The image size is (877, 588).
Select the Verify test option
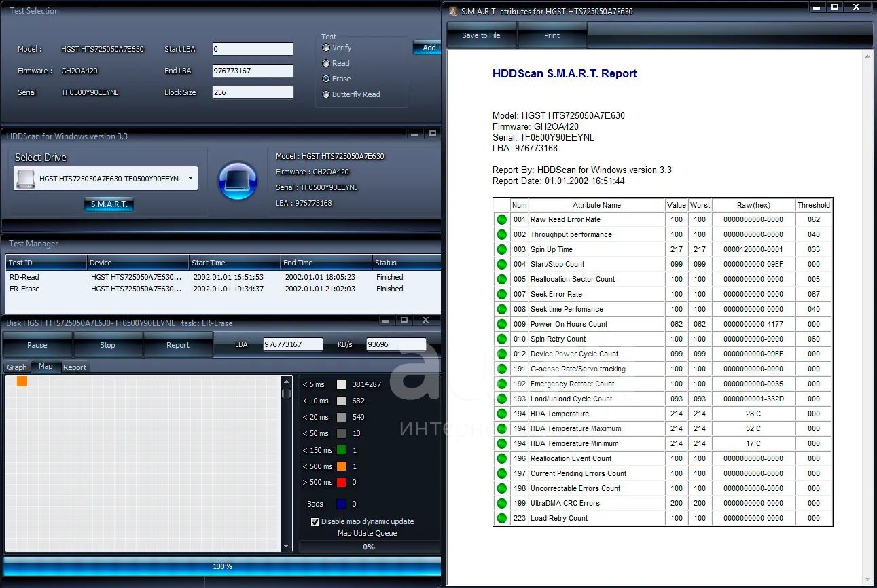[327, 48]
